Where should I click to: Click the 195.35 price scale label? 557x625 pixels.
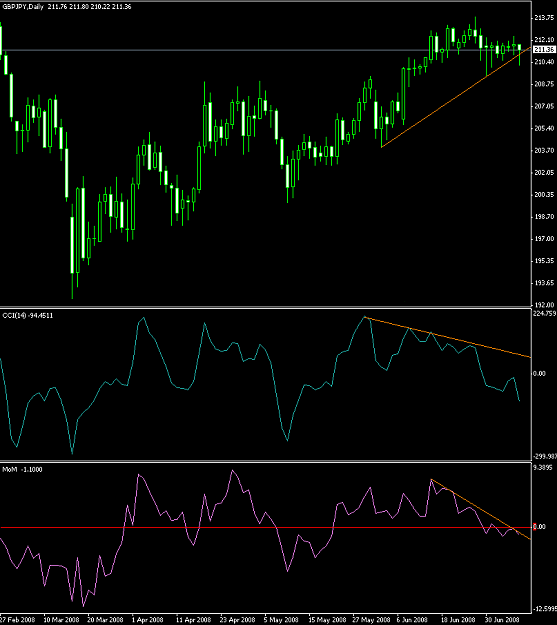click(544, 261)
